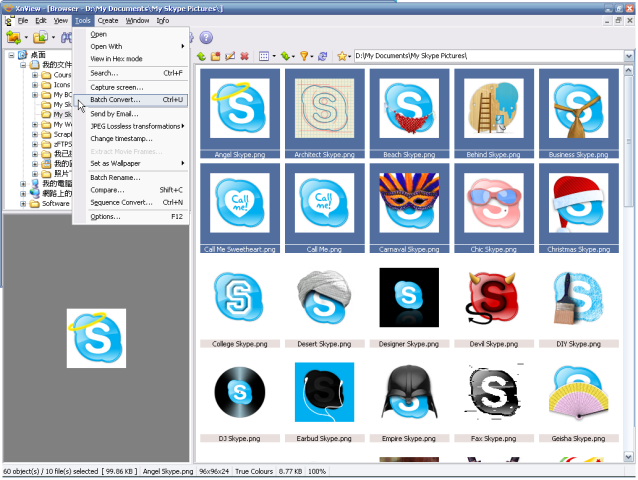The image size is (638, 480).
Task: Select Change timestamp menu entry
Action: (131, 139)
